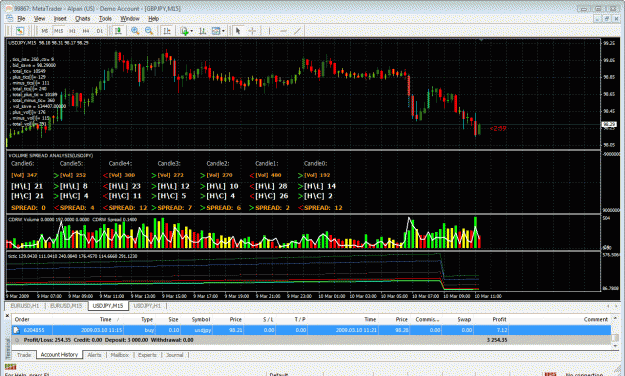625x376 pixels.
Task: Click the Volume Spread Analysis panel title
Action: click(51, 156)
